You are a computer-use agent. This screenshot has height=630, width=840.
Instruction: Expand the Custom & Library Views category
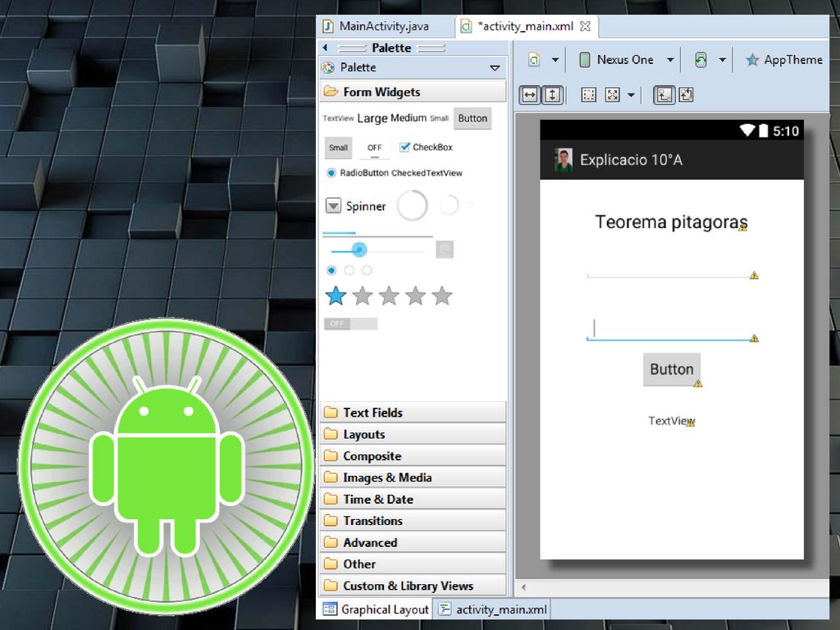pos(413,586)
